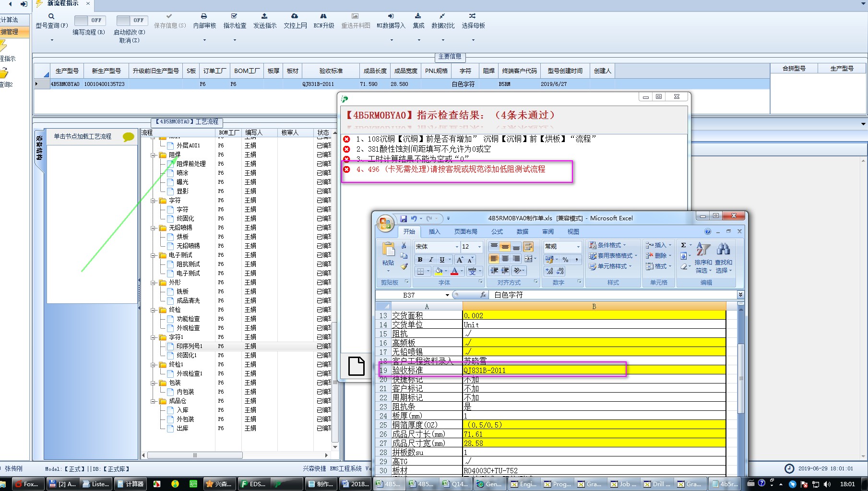Expand the Excel formula bar
The image size is (868, 491).
[x=740, y=295]
